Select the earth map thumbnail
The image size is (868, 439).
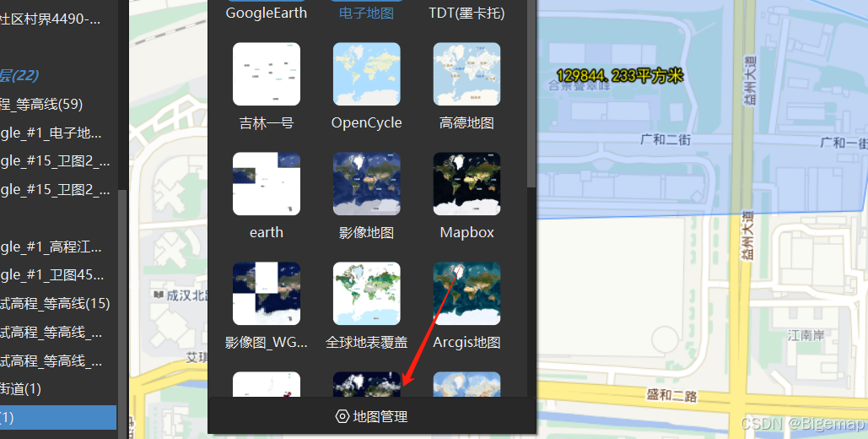(267, 183)
